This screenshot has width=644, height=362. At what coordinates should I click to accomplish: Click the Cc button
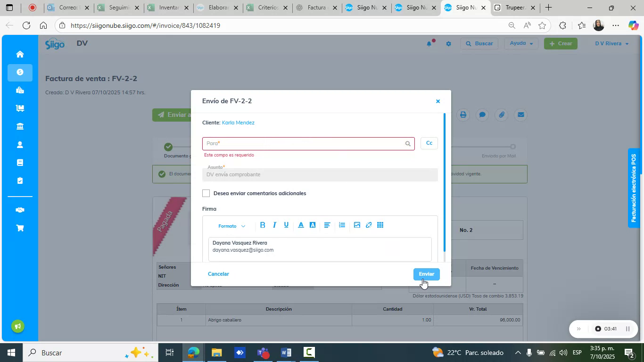(429, 143)
